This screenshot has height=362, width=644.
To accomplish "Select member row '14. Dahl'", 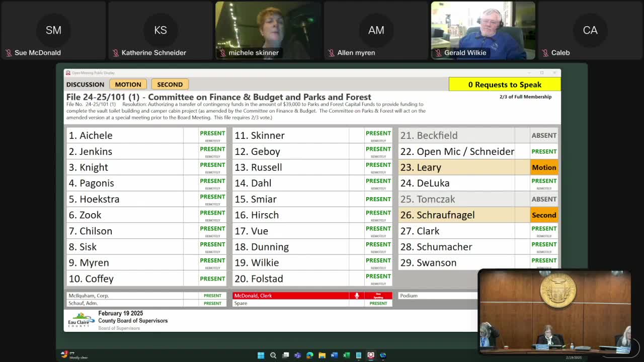I will click(312, 183).
